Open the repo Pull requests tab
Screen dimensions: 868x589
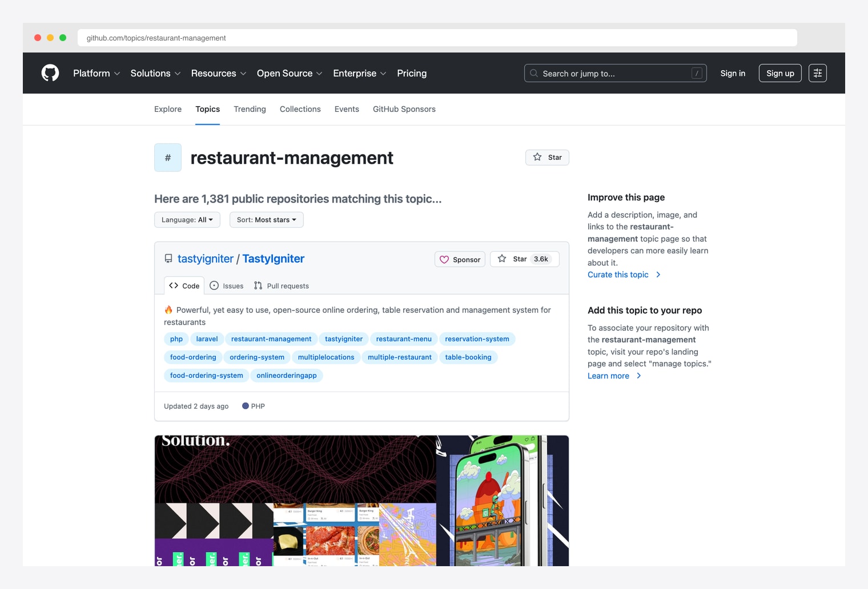click(x=282, y=286)
